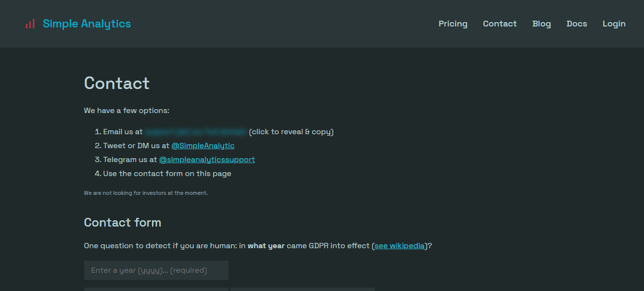
Task: Open the GDPR Wikipedia article link
Action: [399, 245]
